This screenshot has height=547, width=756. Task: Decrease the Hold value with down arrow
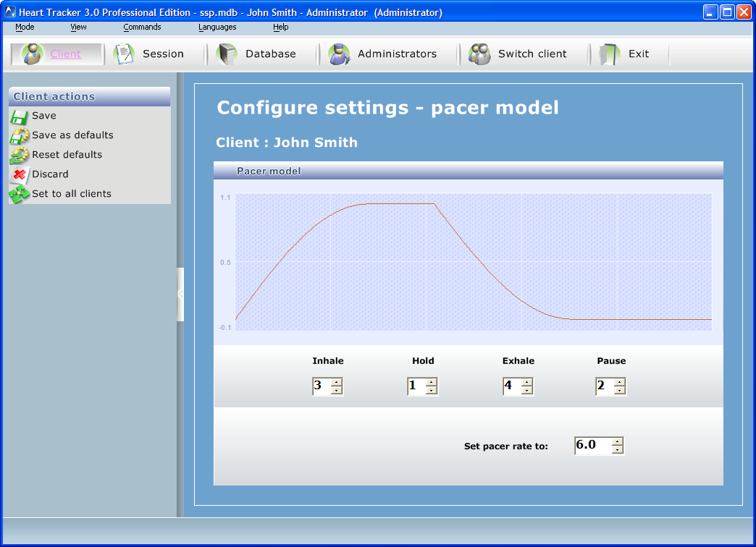click(x=432, y=391)
